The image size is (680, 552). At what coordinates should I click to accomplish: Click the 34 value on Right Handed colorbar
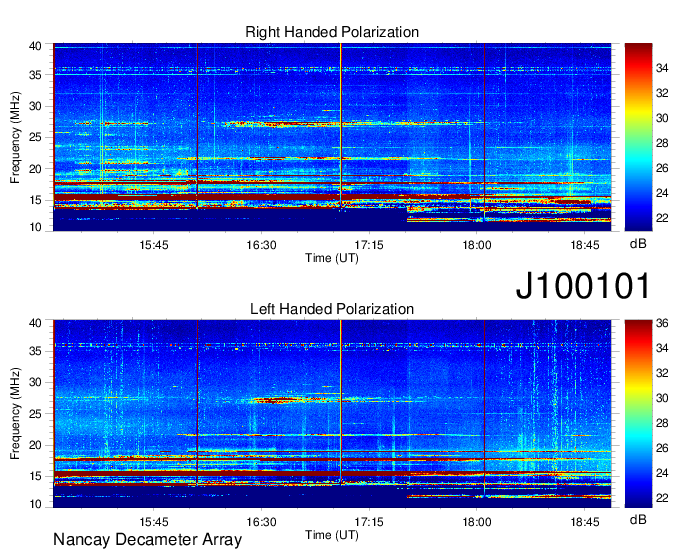(x=662, y=68)
